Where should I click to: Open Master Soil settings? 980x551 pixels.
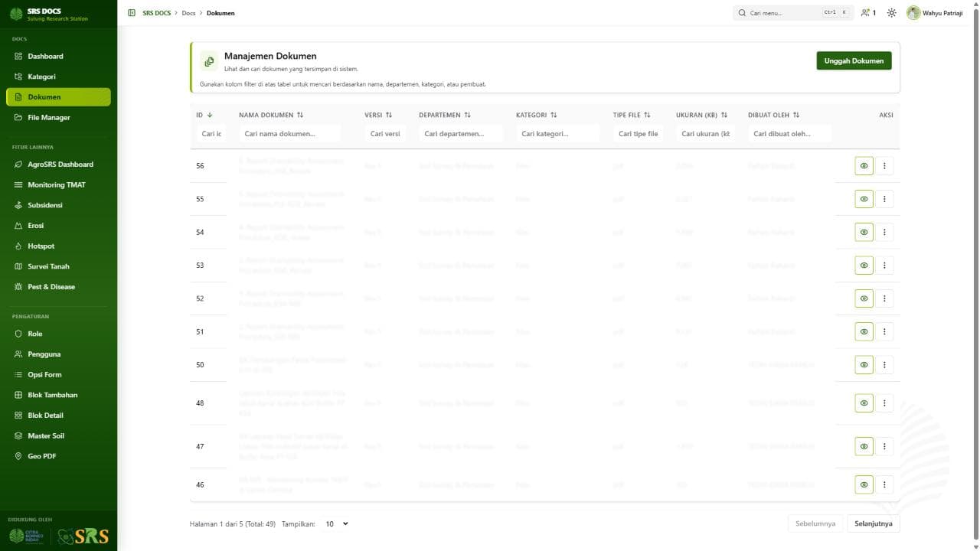[x=58, y=435]
